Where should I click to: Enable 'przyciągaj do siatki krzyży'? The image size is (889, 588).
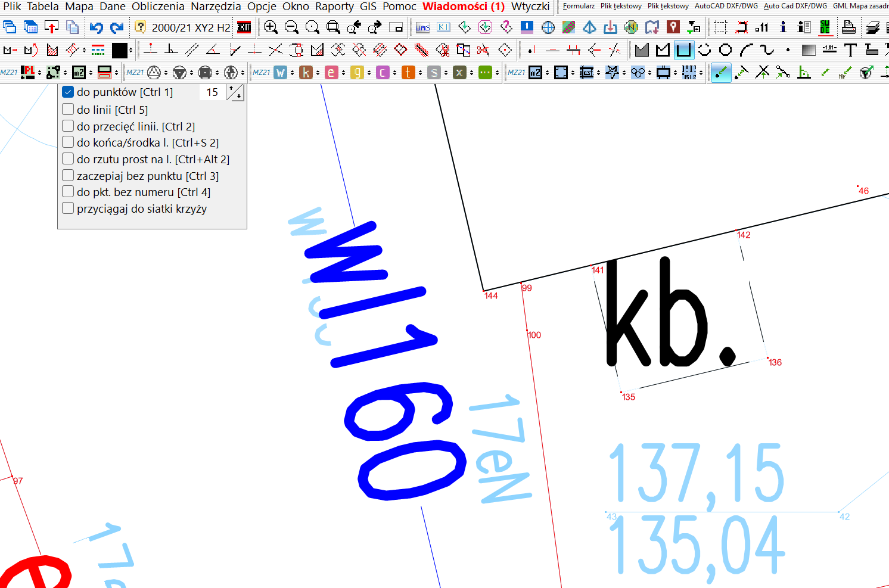click(68, 209)
